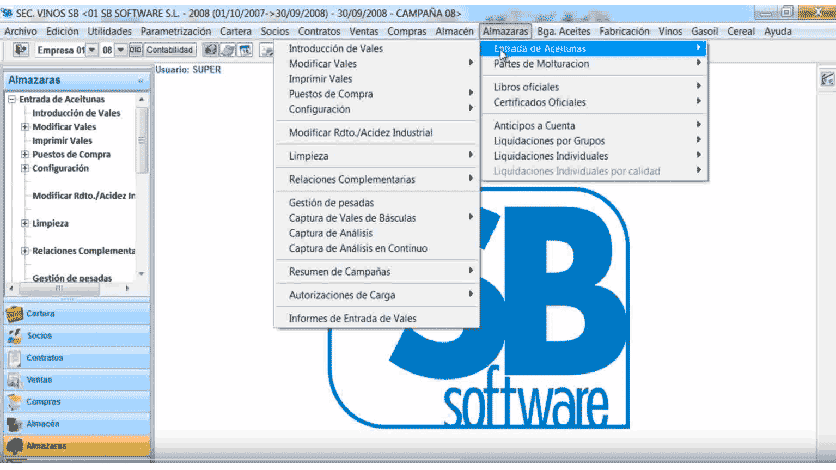
Task: Click Imprimir Vales in the tree panel
Action: click(64, 141)
